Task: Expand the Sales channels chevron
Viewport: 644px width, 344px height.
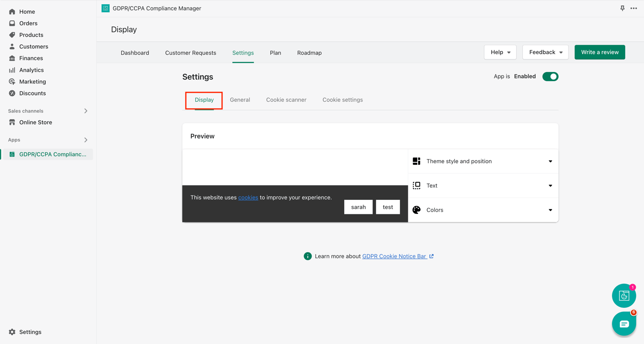Action: click(86, 111)
